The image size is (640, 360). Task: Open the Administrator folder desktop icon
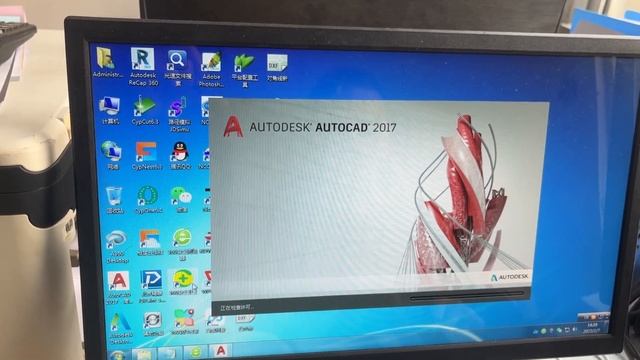coord(106,62)
